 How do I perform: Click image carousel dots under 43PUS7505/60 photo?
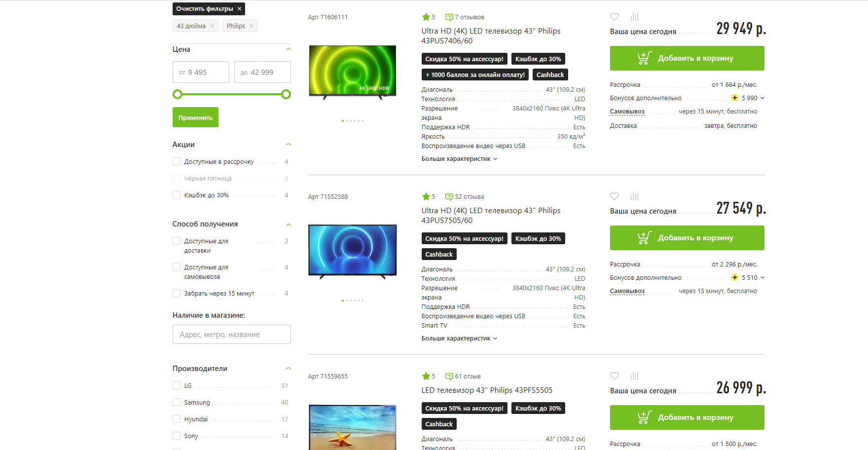[x=353, y=300]
